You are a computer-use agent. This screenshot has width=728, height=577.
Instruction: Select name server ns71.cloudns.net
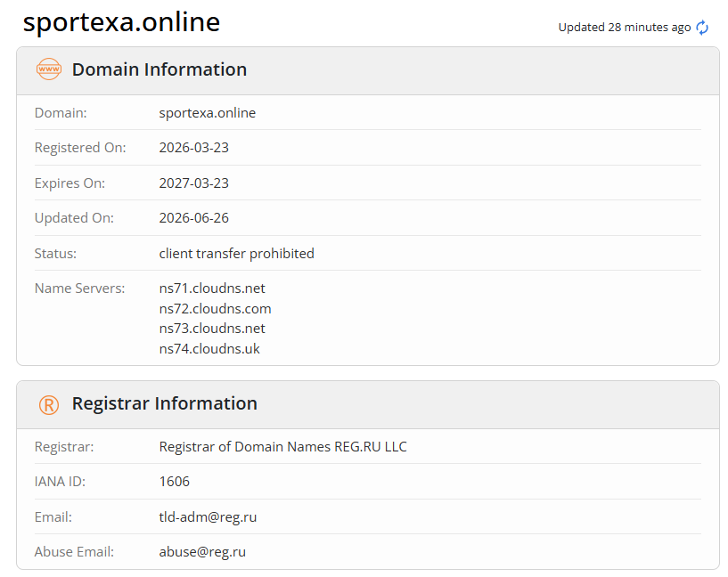pyautogui.click(x=212, y=288)
